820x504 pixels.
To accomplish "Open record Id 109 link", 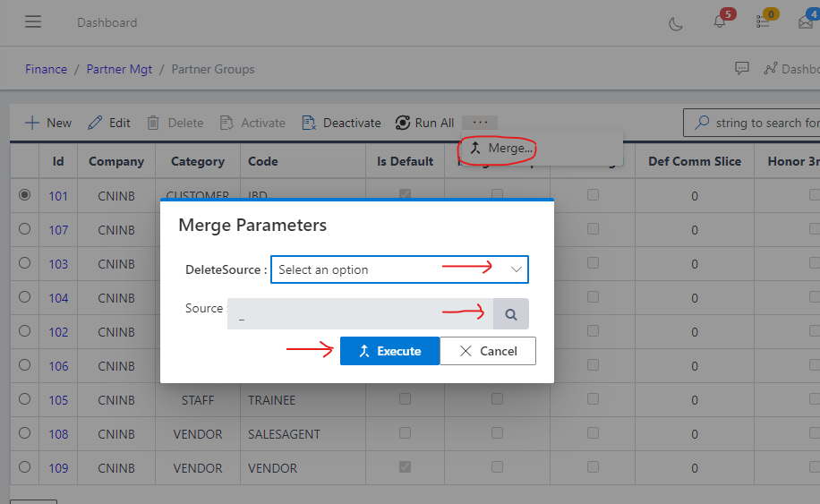I will point(58,468).
